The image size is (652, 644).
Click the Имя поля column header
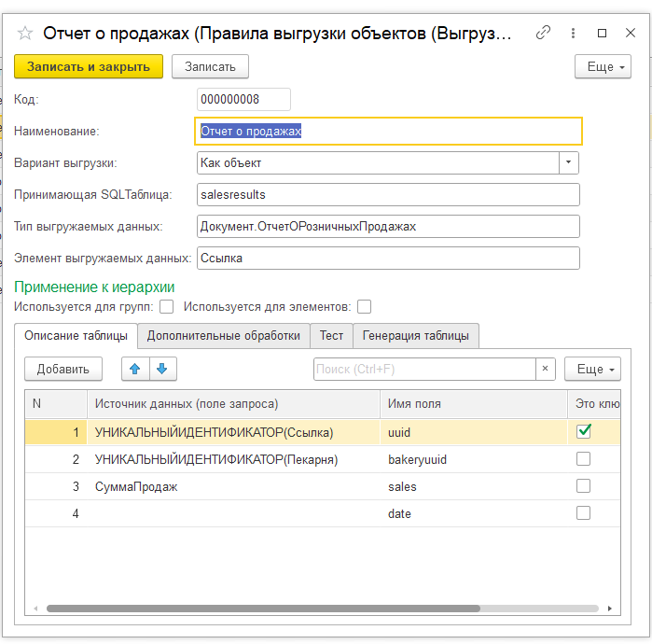click(x=474, y=404)
